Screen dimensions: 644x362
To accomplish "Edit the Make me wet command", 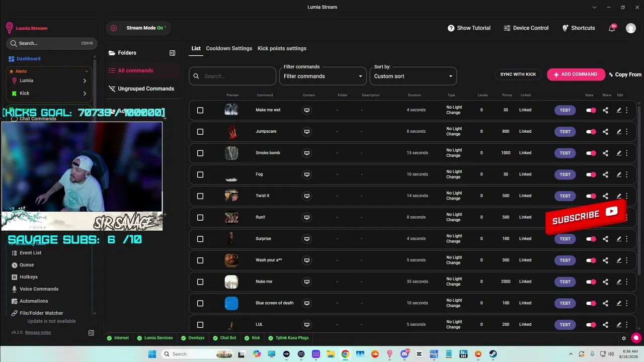I will click(x=619, y=110).
